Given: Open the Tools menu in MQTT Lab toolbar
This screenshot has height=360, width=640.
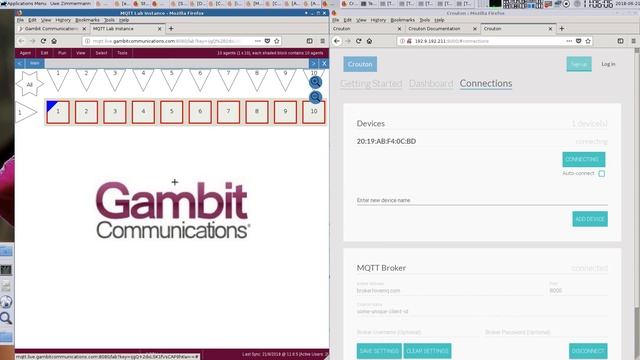Looking at the screenshot, I should tap(122, 53).
